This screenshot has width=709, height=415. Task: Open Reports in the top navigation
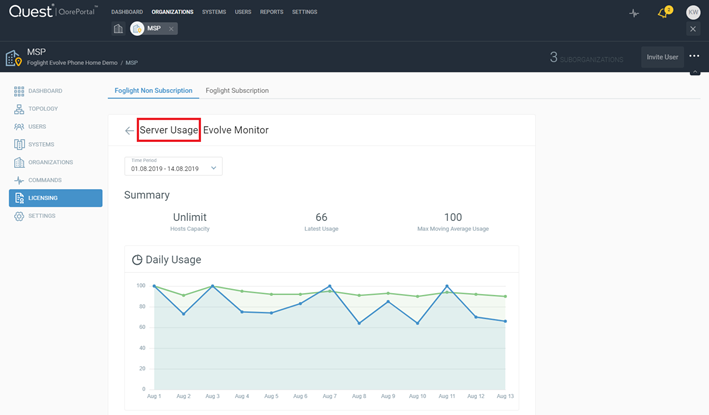pos(271,12)
